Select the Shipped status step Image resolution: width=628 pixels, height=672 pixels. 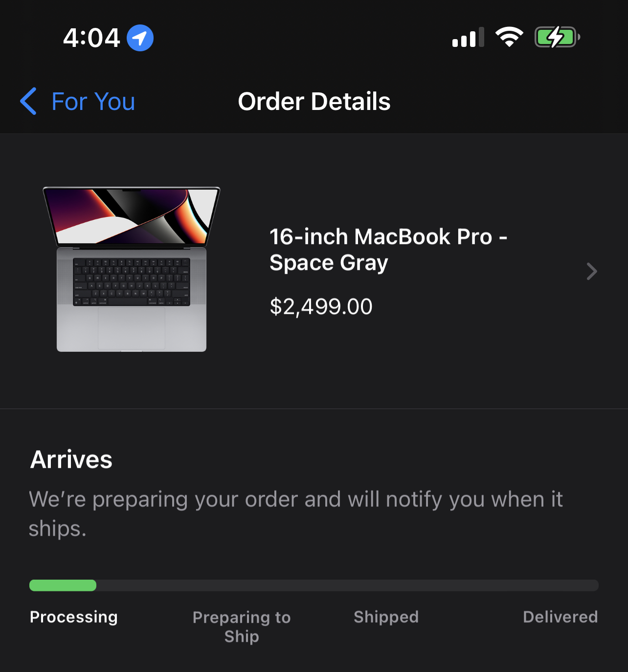[386, 617]
